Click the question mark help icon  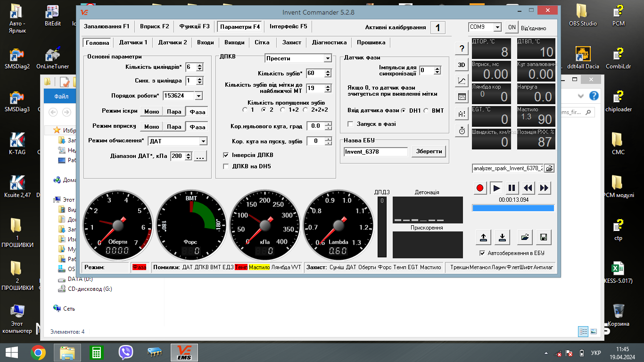click(462, 48)
